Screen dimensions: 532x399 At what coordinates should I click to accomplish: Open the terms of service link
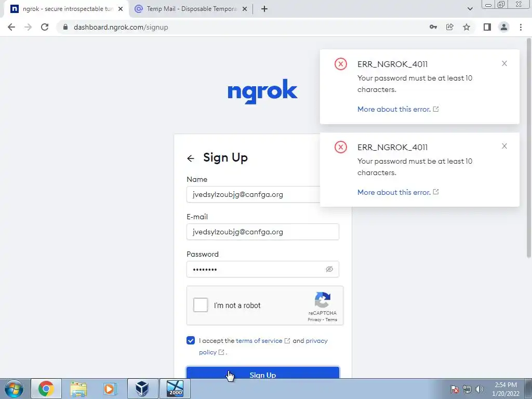(259, 341)
